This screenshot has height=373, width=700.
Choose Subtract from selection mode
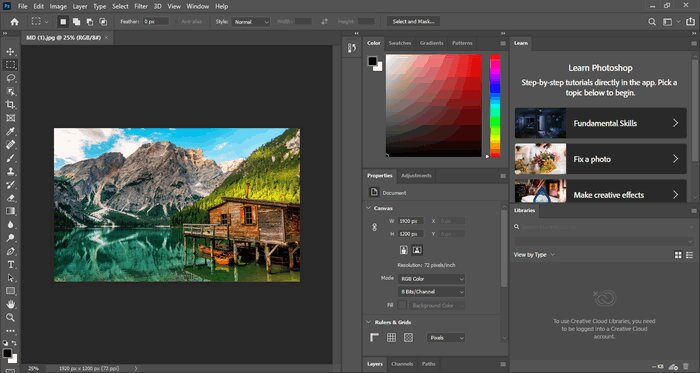pyautogui.click(x=90, y=21)
